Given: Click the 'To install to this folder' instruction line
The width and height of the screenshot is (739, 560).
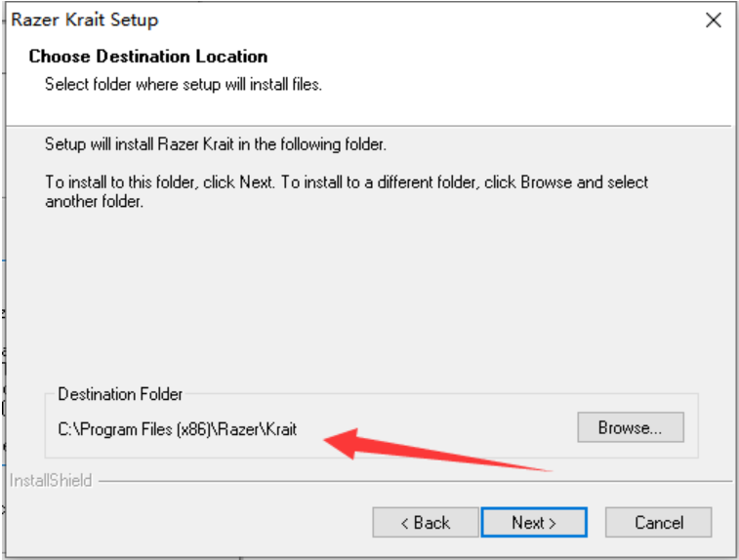Looking at the screenshot, I should pos(347,182).
